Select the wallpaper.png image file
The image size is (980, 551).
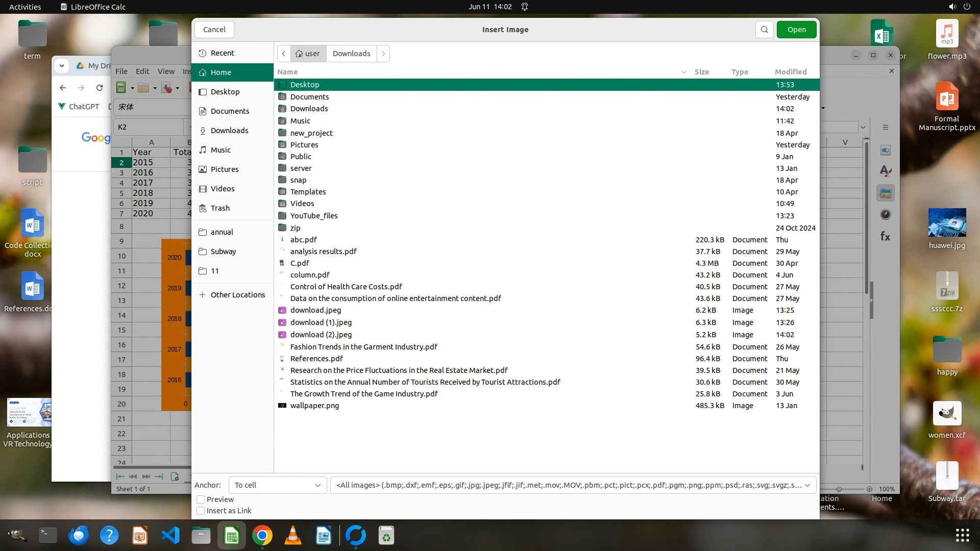pos(314,406)
